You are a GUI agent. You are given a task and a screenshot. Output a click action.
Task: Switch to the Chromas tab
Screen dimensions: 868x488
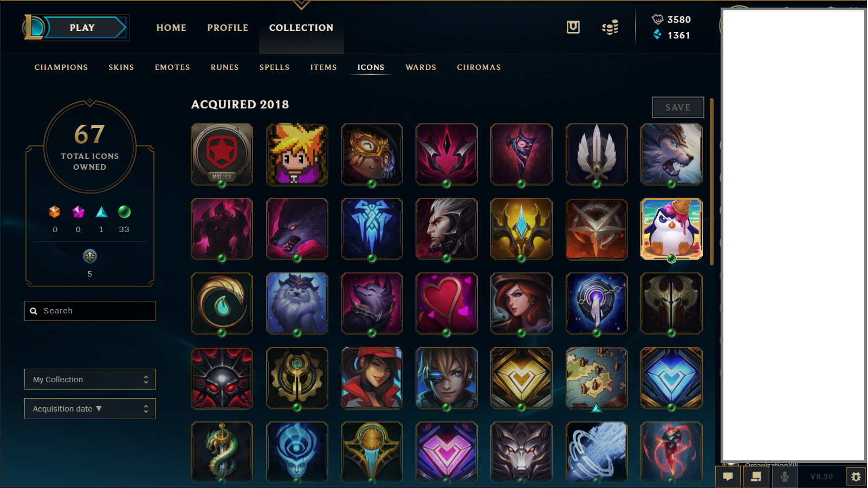tap(478, 67)
